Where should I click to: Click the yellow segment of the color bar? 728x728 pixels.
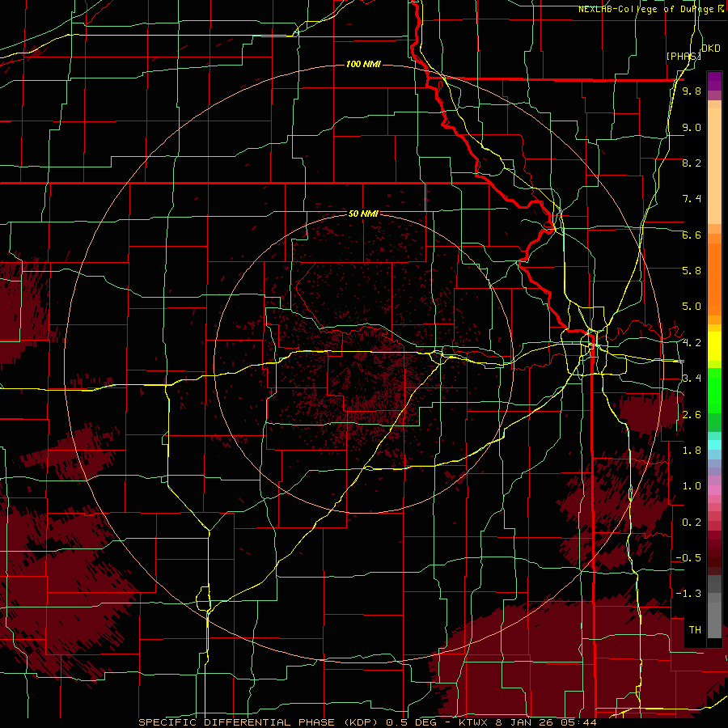pyautogui.click(x=714, y=346)
